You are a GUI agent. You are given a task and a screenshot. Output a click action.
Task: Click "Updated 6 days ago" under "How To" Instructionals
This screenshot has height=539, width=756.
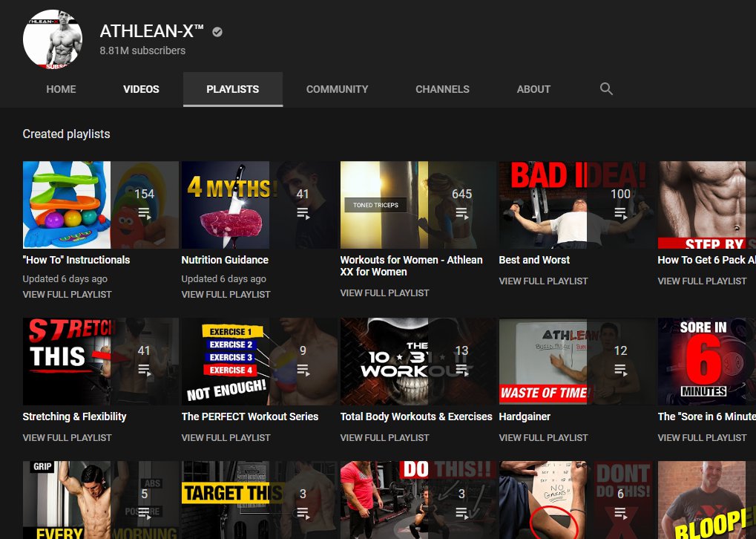(x=65, y=279)
